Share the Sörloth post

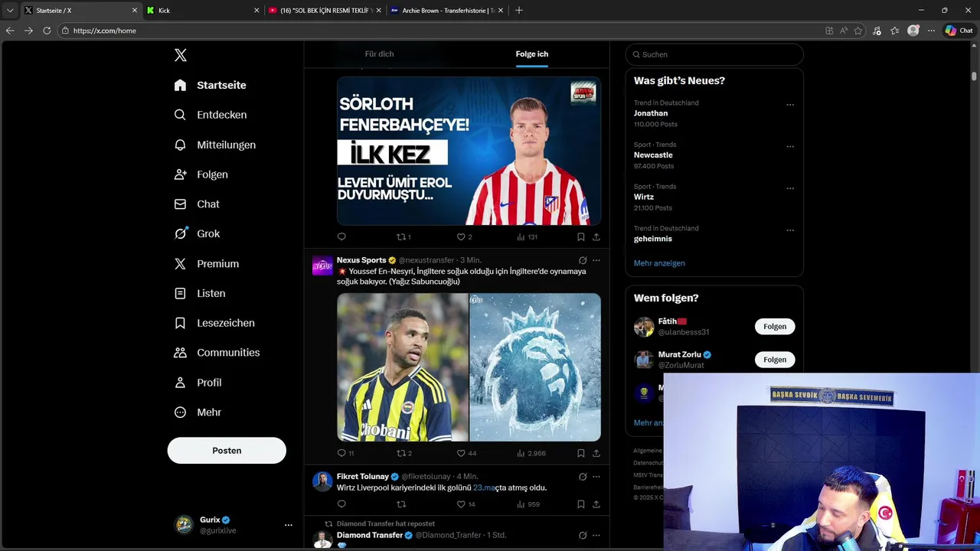click(x=596, y=237)
